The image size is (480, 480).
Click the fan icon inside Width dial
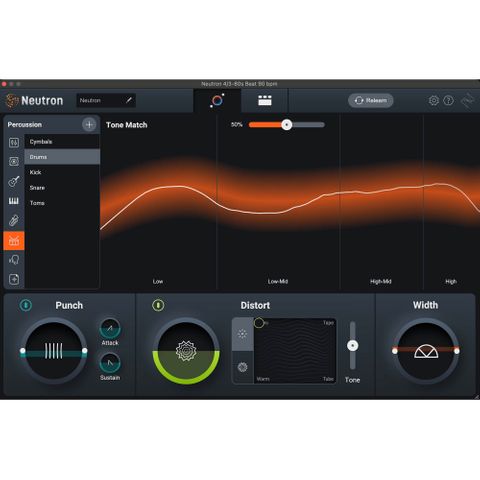[x=426, y=352]
